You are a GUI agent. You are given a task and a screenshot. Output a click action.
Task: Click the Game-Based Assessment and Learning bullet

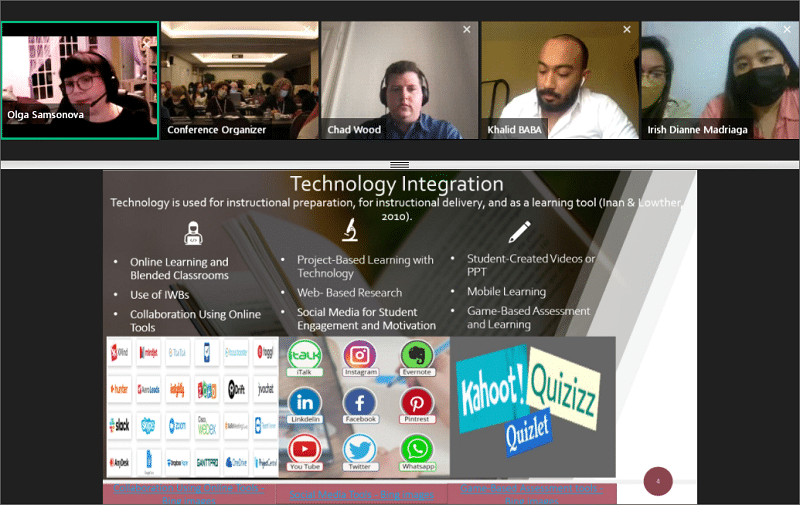tap(528, 317)
